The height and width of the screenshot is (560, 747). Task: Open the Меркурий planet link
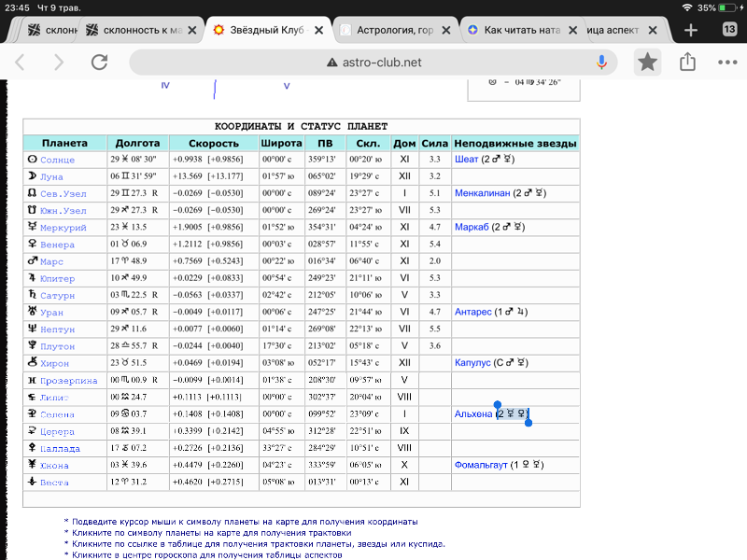pyautogui.click(x=63, y=228)
